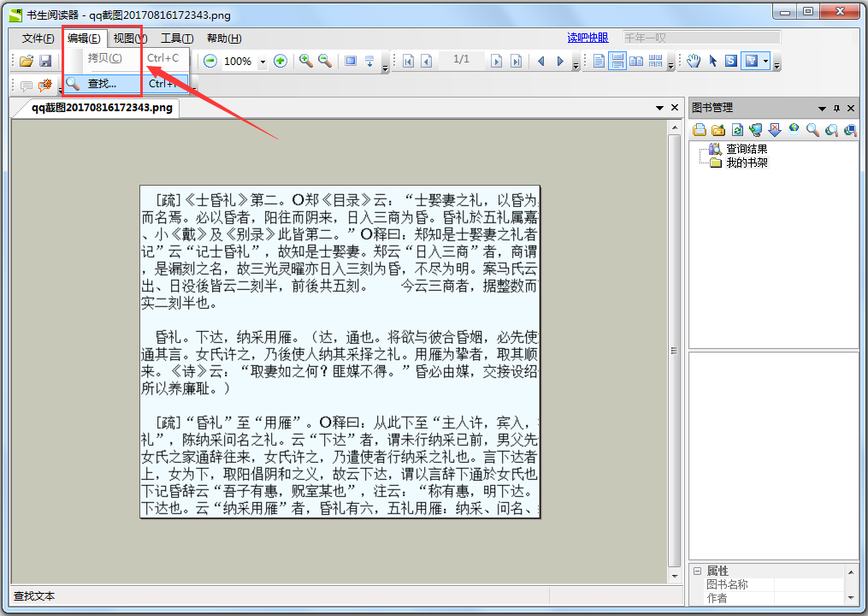The image size is (868, 616).
Task: Click the refresh icon in 图书管理 panel
Action: 737,129
